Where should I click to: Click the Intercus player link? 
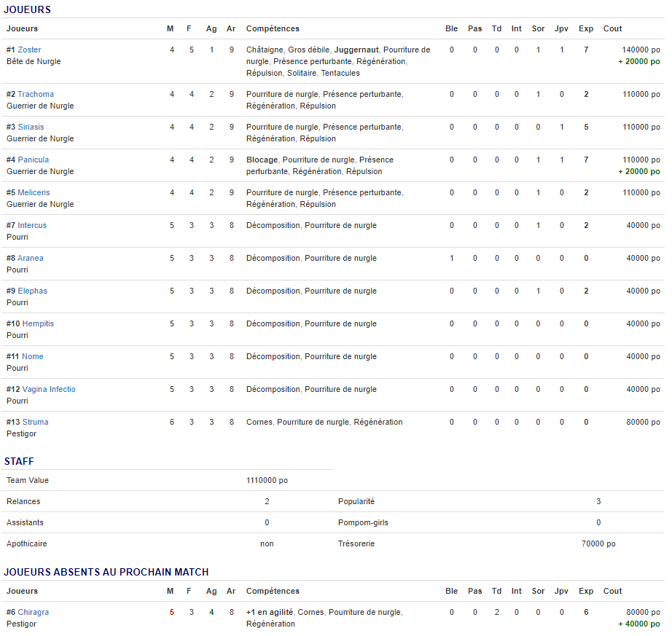point(32,225)
